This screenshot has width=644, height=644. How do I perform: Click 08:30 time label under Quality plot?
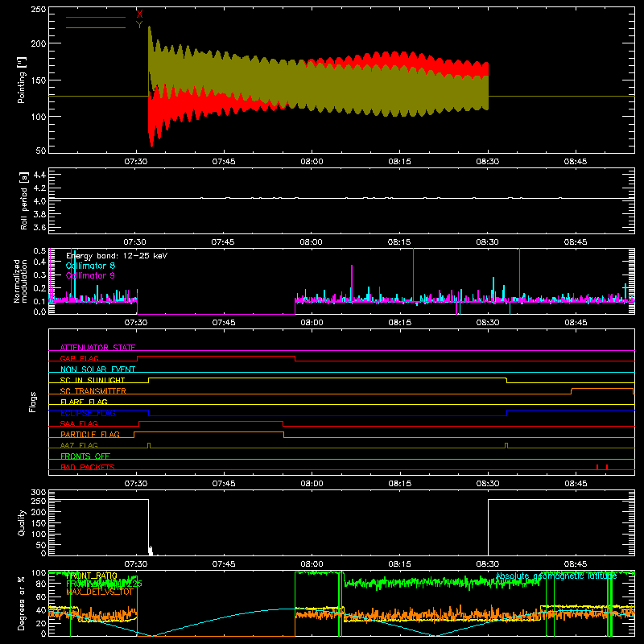(488, 564)
